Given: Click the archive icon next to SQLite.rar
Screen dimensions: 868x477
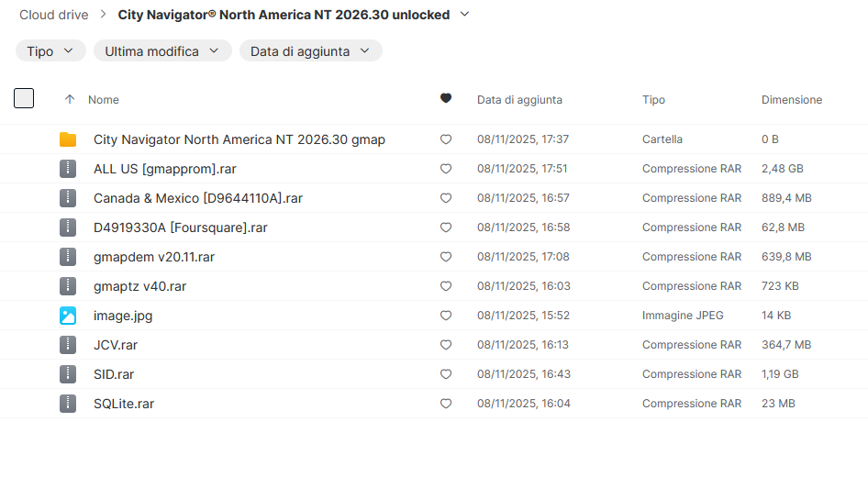Looking at the screenshot, I should point(68,404).
